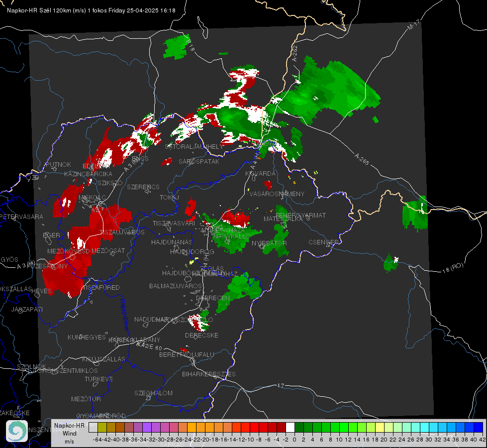Click the SZEGHALOM town label
487x448 pixels.
[153, 393]
